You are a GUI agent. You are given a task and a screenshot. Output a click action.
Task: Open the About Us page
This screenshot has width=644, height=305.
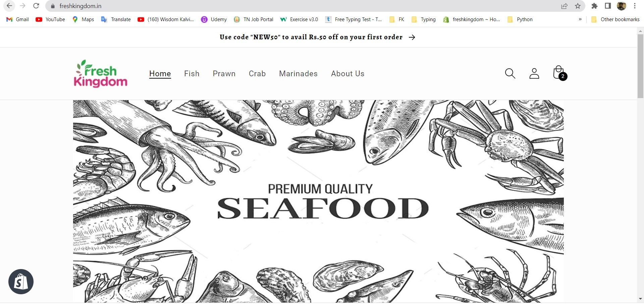tap(347, 74)
